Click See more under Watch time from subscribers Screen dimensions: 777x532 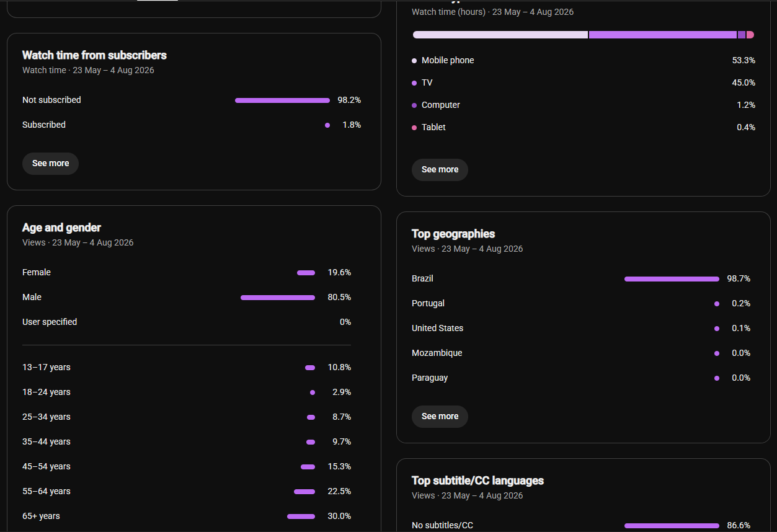click(50, 164)
